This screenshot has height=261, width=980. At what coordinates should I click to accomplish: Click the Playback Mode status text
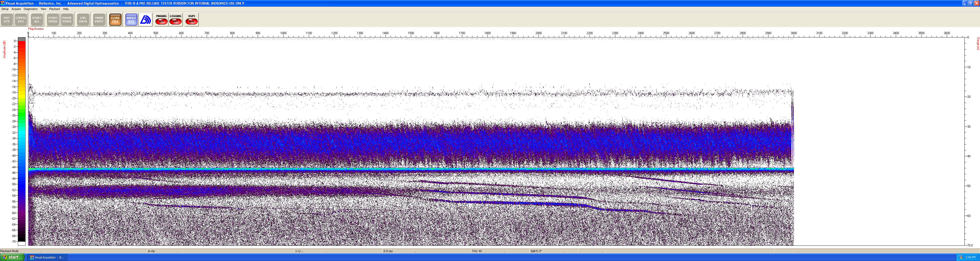(9, 251)
